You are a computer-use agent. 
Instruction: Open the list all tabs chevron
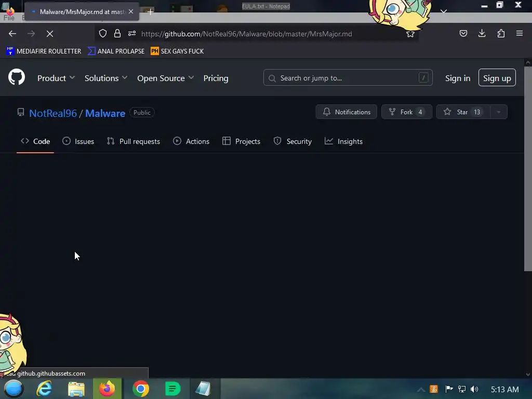(x=444, y=11)
